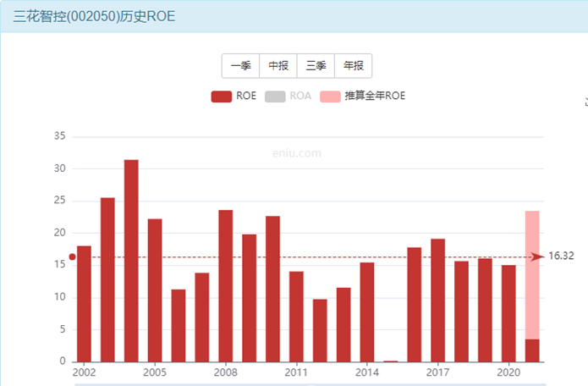Click the 2008 x-axis label
The height and width of the screenshot is (386, 588).
(x=225, y=372)
